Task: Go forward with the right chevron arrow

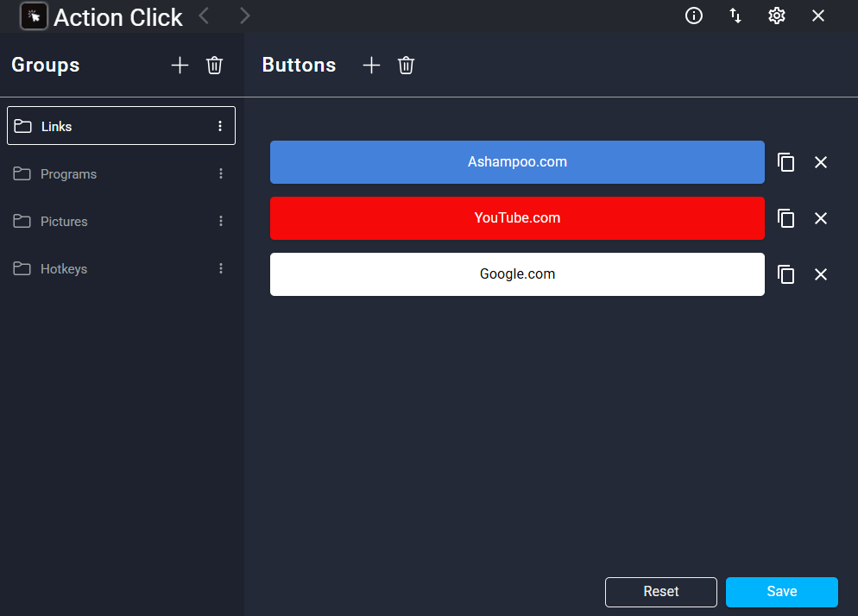Action: 244,16
